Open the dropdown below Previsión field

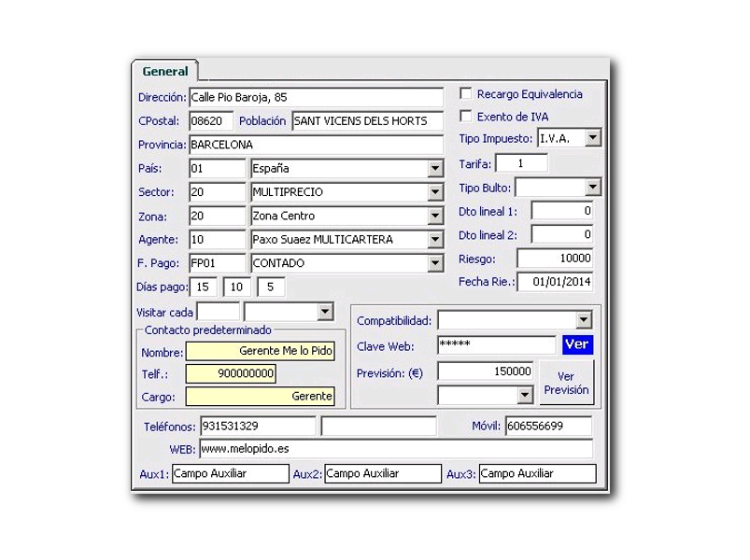[x=524, y=395]
